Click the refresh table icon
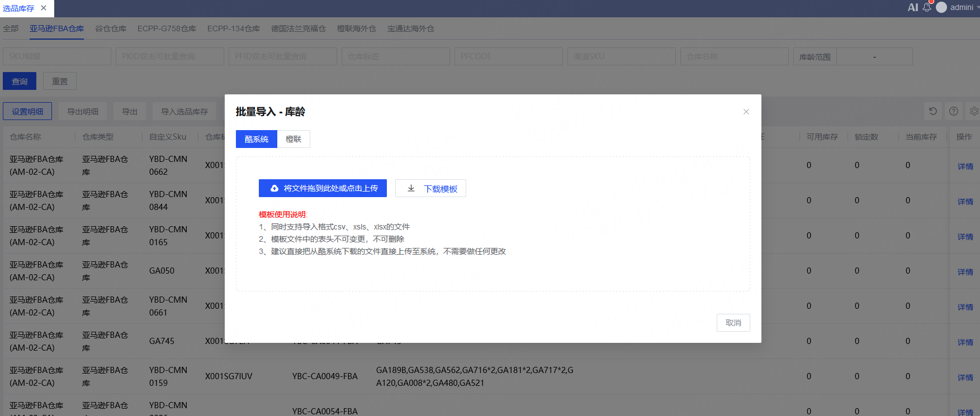The height and width of the screenshot is (416, 980). tap(932, 111)
